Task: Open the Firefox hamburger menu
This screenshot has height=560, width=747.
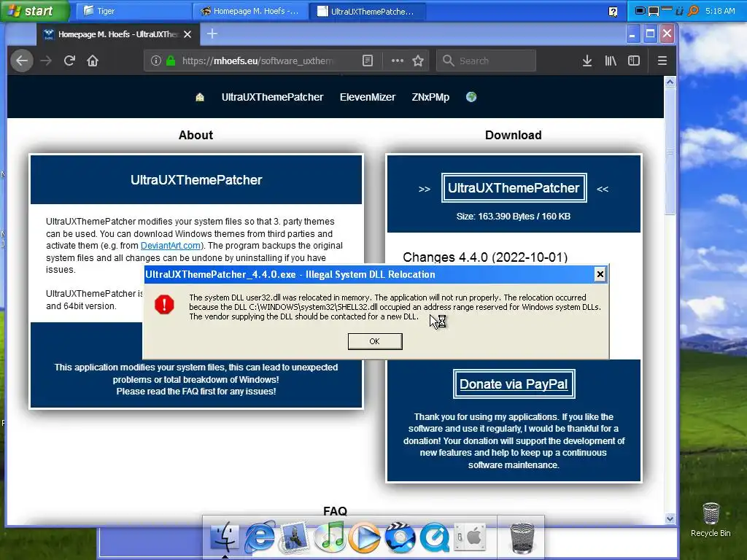Action: 662,61
